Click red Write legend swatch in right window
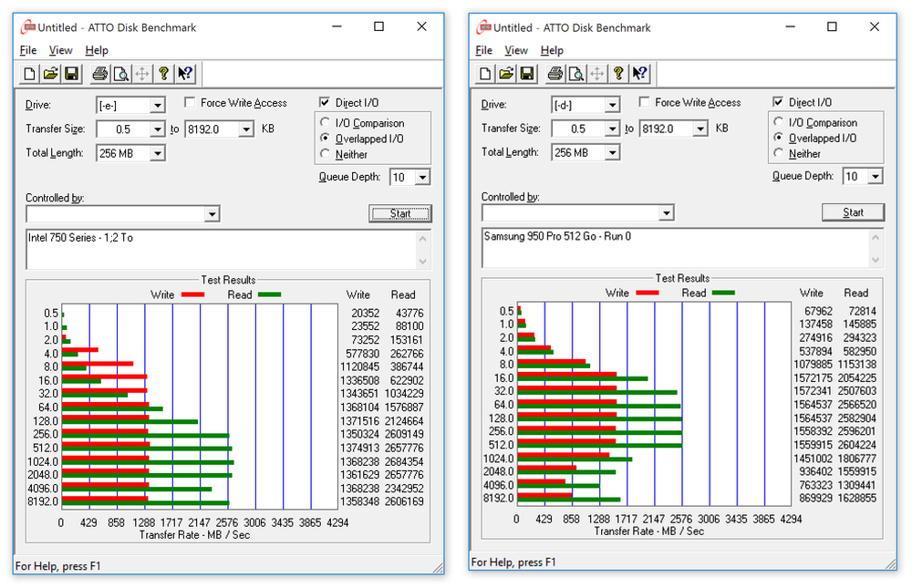 click(x=648, y=294)
